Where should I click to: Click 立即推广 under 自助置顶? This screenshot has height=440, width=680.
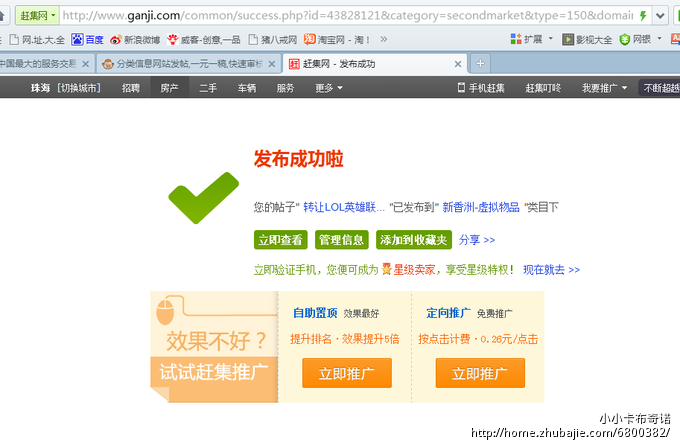tap(347, 373)
